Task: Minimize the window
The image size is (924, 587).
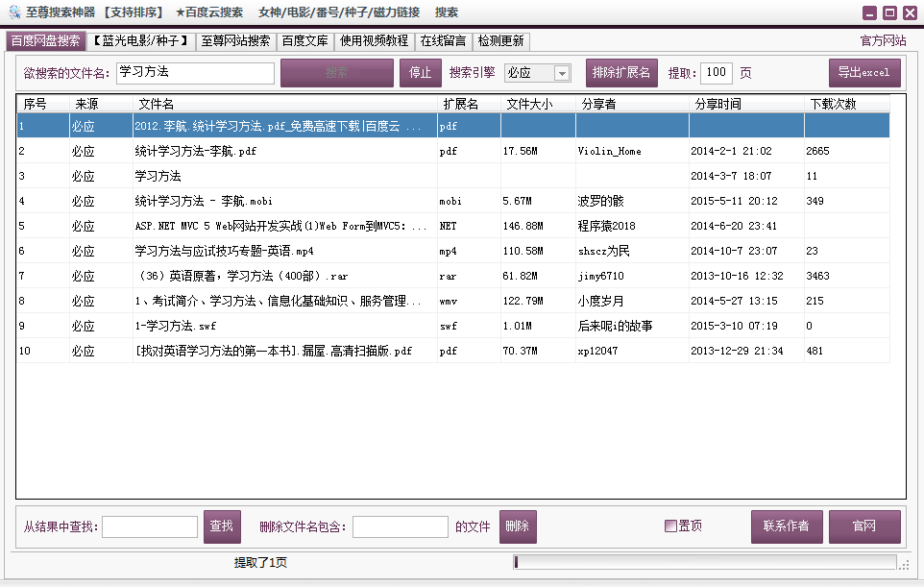Action: 869,12
